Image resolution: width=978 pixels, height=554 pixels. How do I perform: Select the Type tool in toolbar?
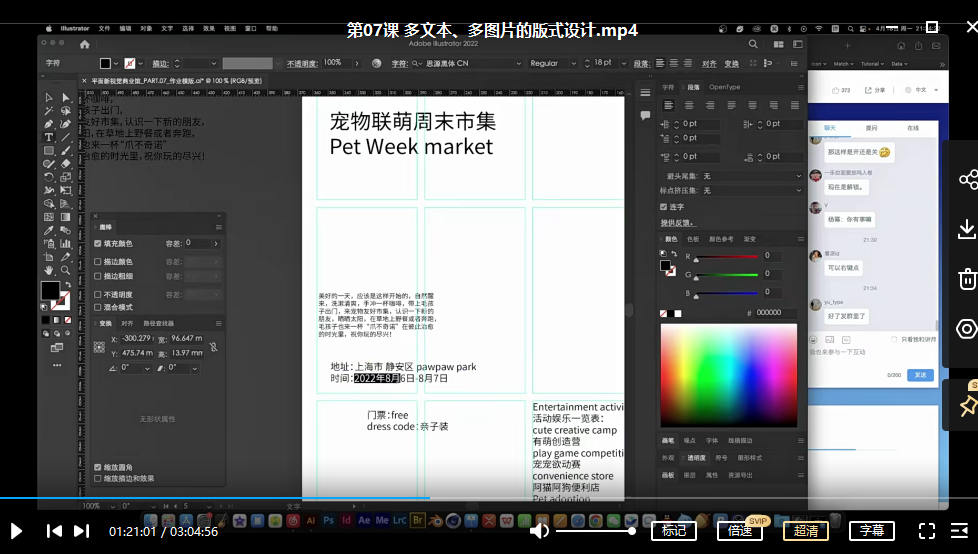point(48,137)
